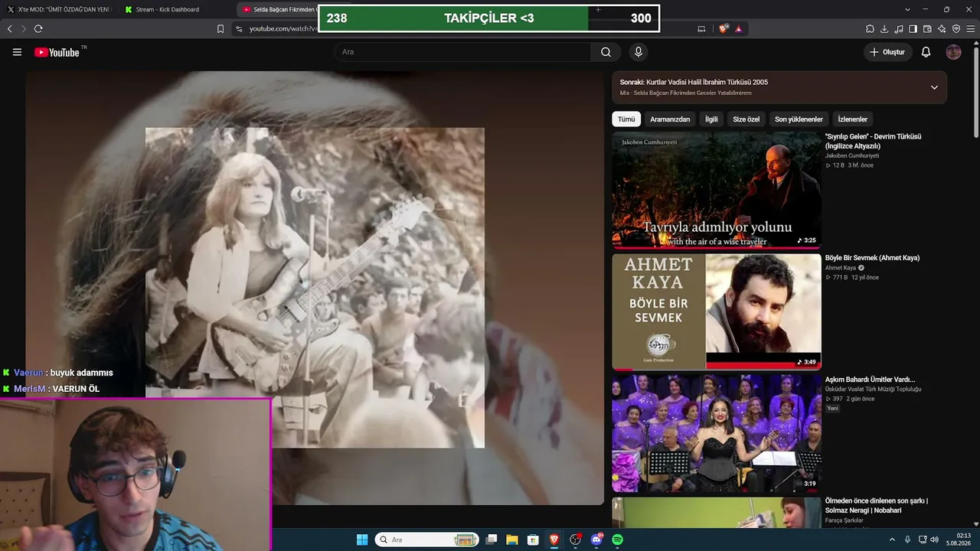Start voice search with the microphone
Viewport: 980px width, 551px height.
click(x=639, y=52)
